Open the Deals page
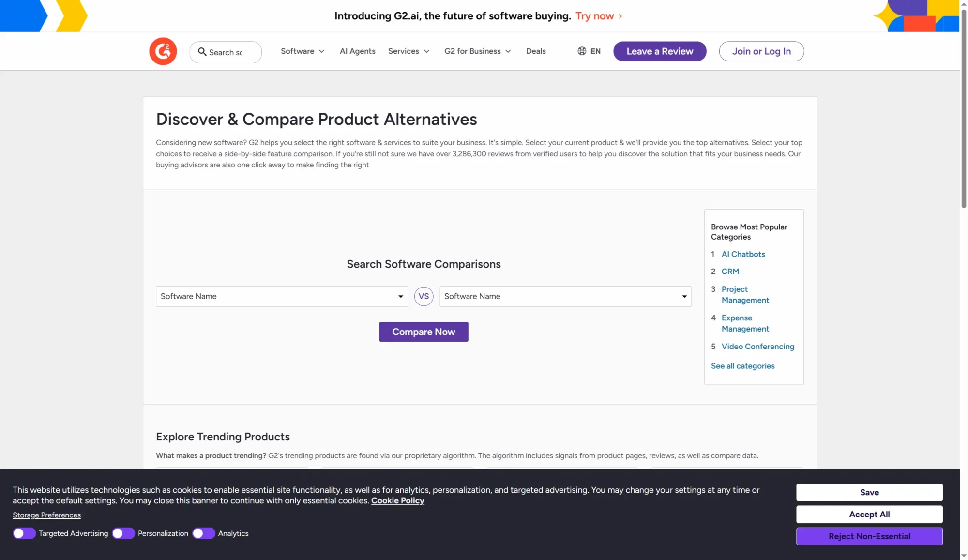968x560 pixels. pyautogui.click(x=536, y=51)
